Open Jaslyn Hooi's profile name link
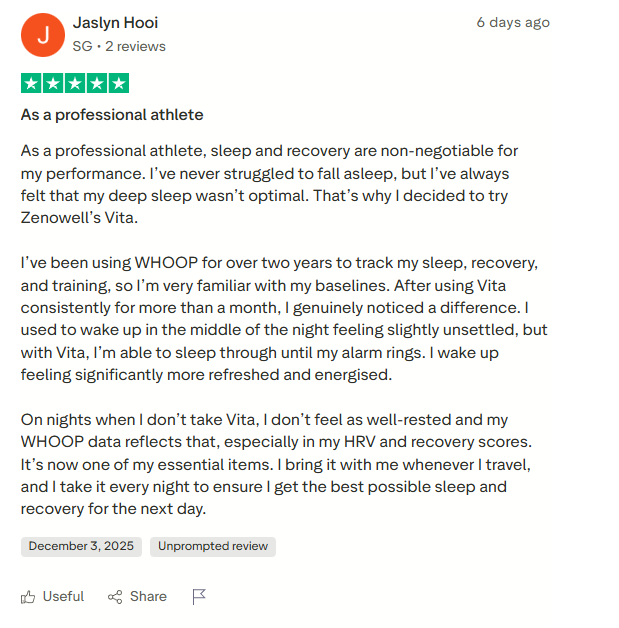Image resolution: width=619 pixels, height=628 pixels. [115, 22]
